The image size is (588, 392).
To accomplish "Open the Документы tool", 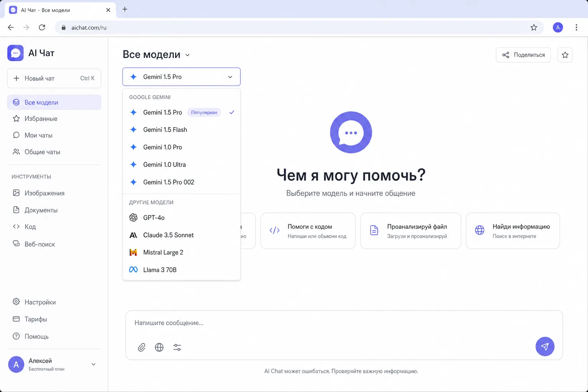I will 54,210.
